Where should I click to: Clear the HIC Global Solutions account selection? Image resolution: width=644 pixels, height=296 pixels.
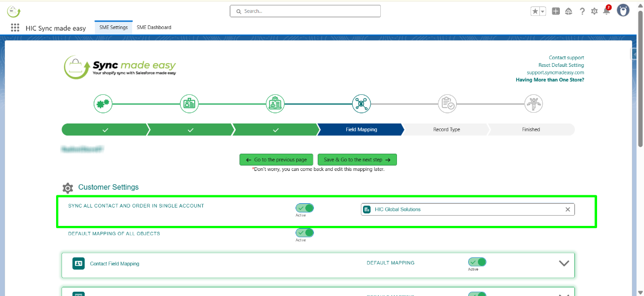(567, 209)
